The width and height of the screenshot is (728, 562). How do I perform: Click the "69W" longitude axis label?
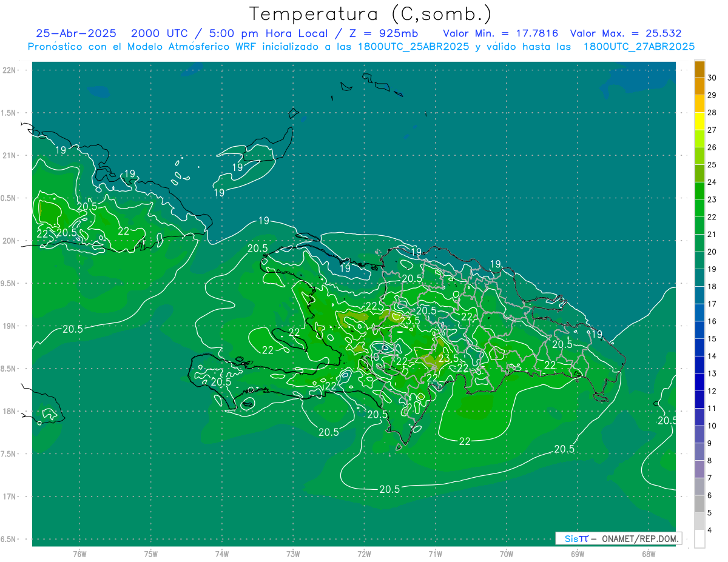[x=577, y=554]
